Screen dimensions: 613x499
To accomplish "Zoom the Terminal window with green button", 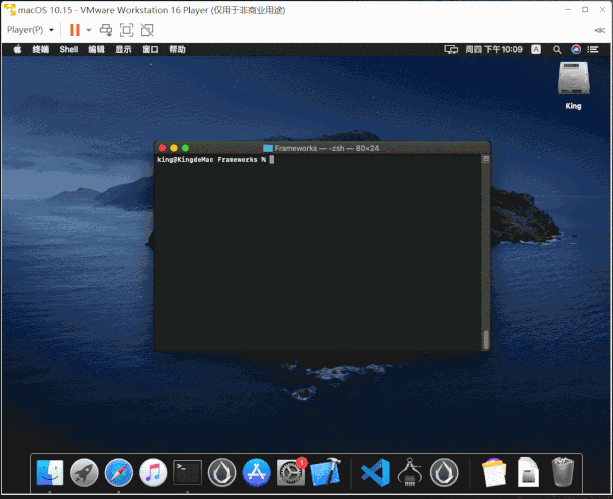I will 185,148.
